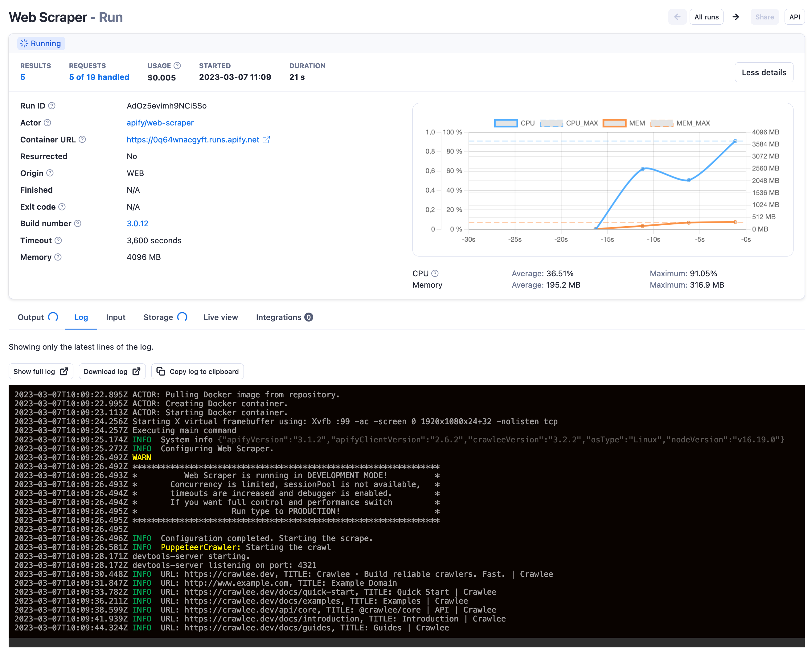This screenshot has height=648, width=812.
Task: Click the help icon next to Exit code
Action: click(62, 207)
